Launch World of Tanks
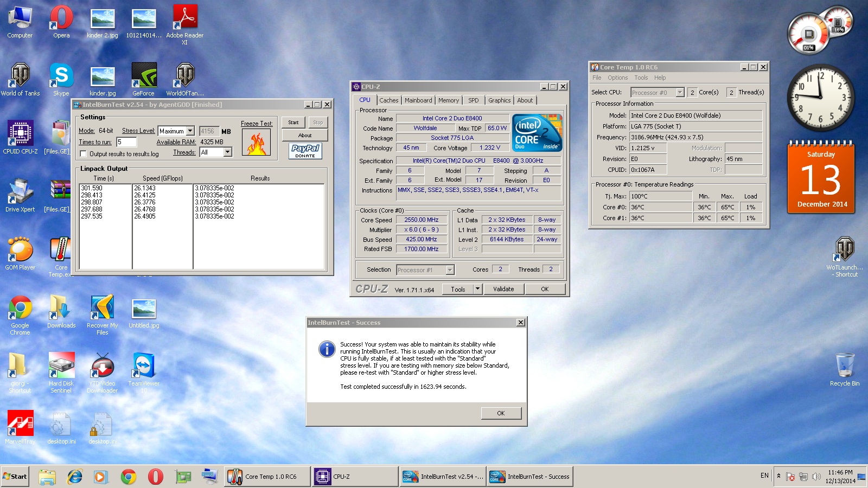Viewport: 868px width, 488px height. (x=20, y=76)
